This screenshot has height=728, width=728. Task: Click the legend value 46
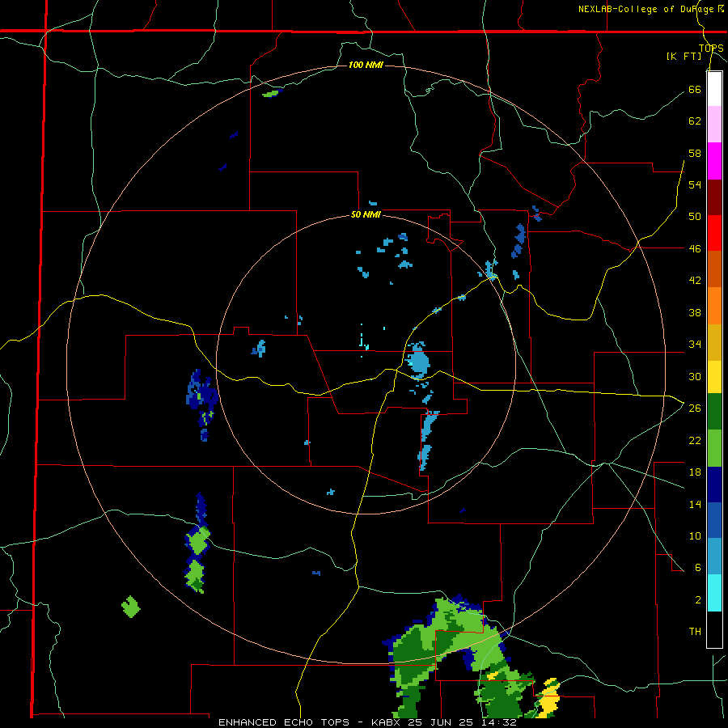click(x=695, y=249)
